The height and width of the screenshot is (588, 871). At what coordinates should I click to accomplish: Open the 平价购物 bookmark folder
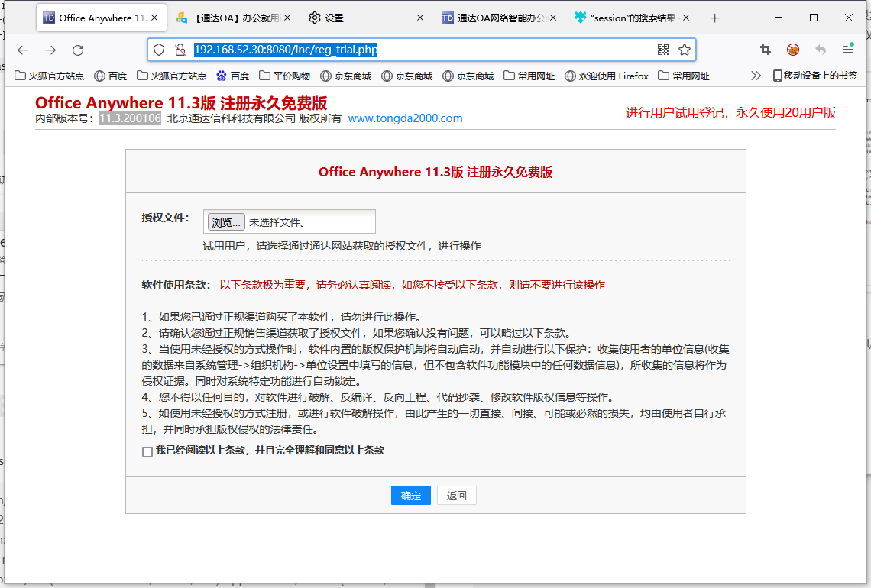pyautogui.click(x=284, y=76)
